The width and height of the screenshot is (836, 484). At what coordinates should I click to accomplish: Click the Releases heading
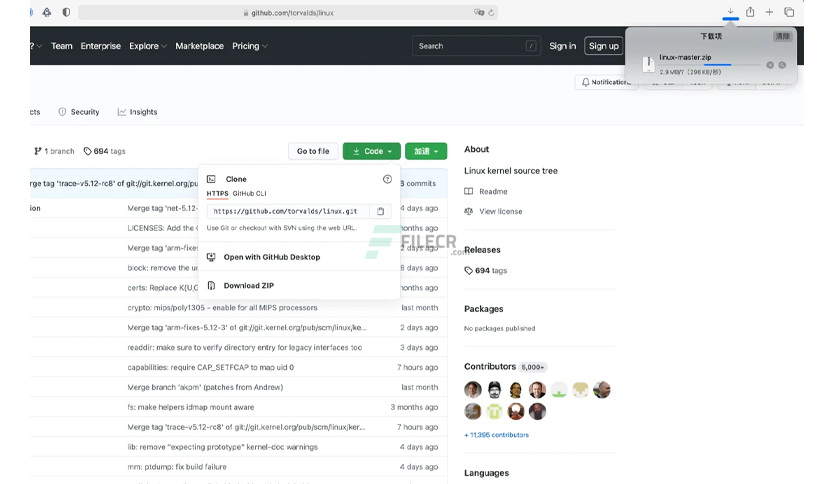pyautogui.click(x=482, y=250)
